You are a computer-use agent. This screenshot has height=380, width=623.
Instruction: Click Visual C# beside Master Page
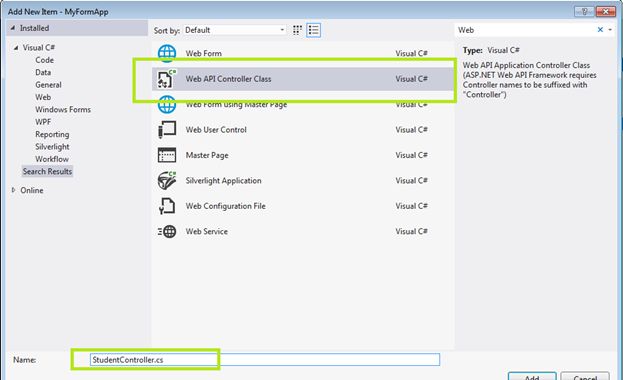[411, 155]
